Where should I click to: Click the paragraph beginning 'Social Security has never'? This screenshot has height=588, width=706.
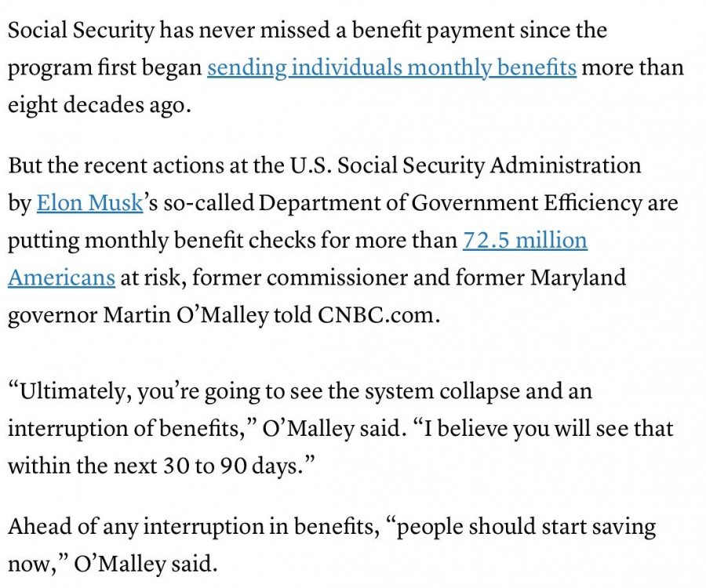pos(307,31)
